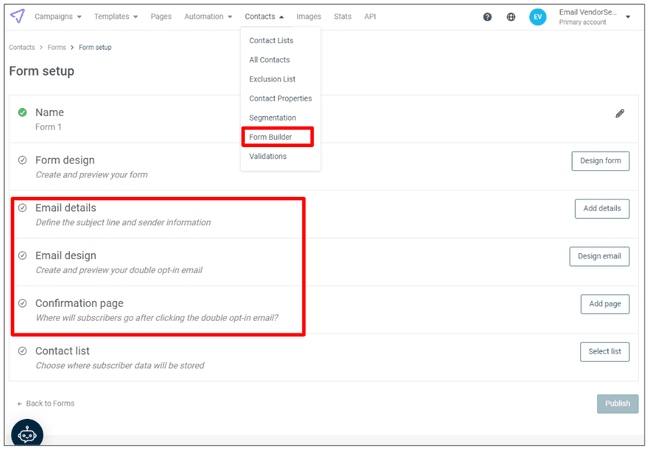650x452 pixels.
Task: Expand the Automation dropdown menu
Action: [x=208, y=17]
